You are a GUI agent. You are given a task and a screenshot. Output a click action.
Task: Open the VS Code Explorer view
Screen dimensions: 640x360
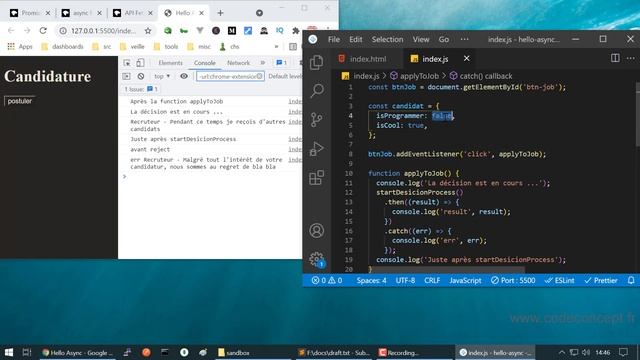[x=316, y=63]
